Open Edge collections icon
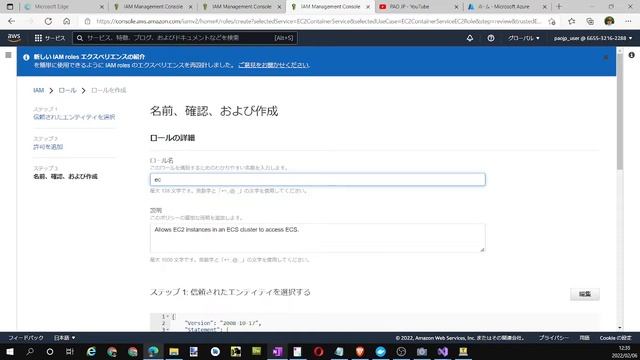 click(590, 21)
